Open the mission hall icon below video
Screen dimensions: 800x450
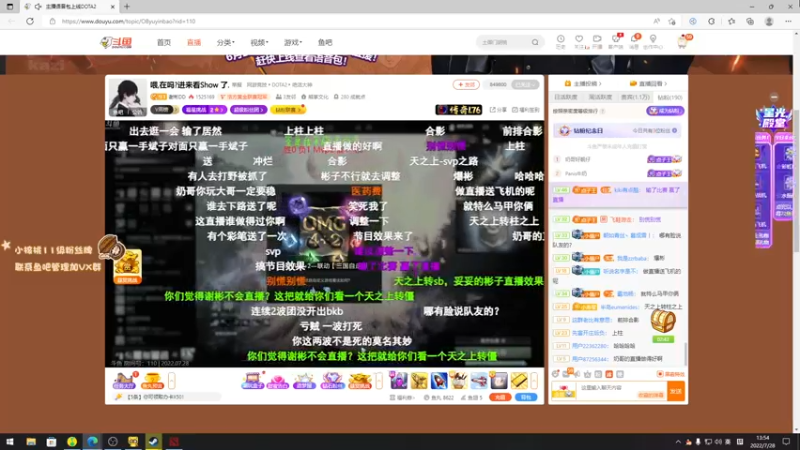[124, 381]
